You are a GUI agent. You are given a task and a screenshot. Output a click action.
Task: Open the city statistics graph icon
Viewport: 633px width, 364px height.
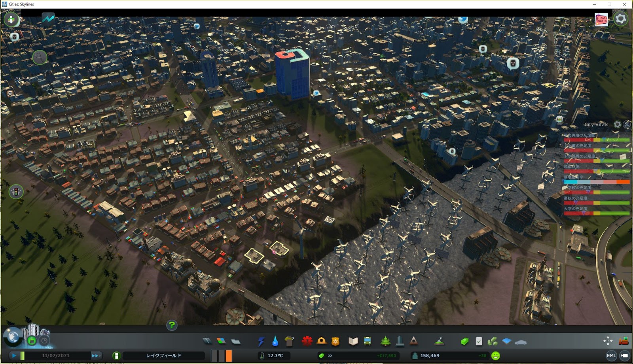(48, 19)
